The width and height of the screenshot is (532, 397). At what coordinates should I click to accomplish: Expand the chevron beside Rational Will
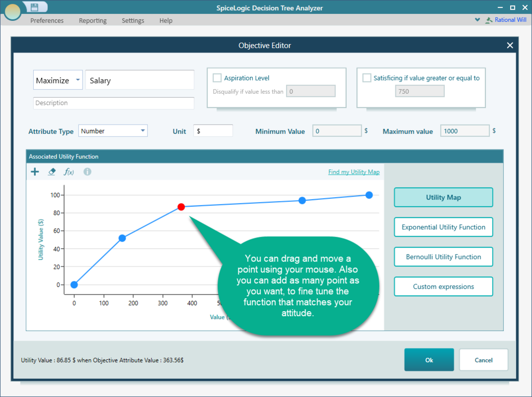click(x=477, y=20)
